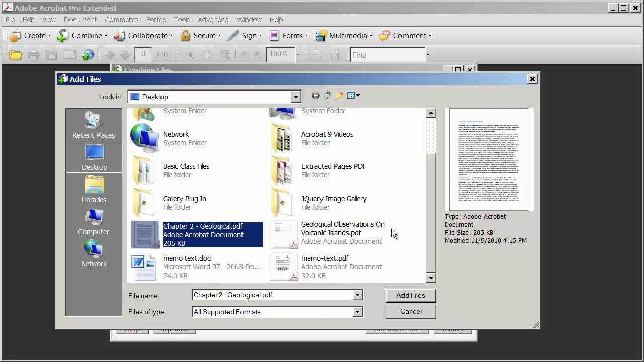Go back with Add Files back arrow
Image resolution: width=644 pixels, height=362 pixels.
click(x=316, y=96)
